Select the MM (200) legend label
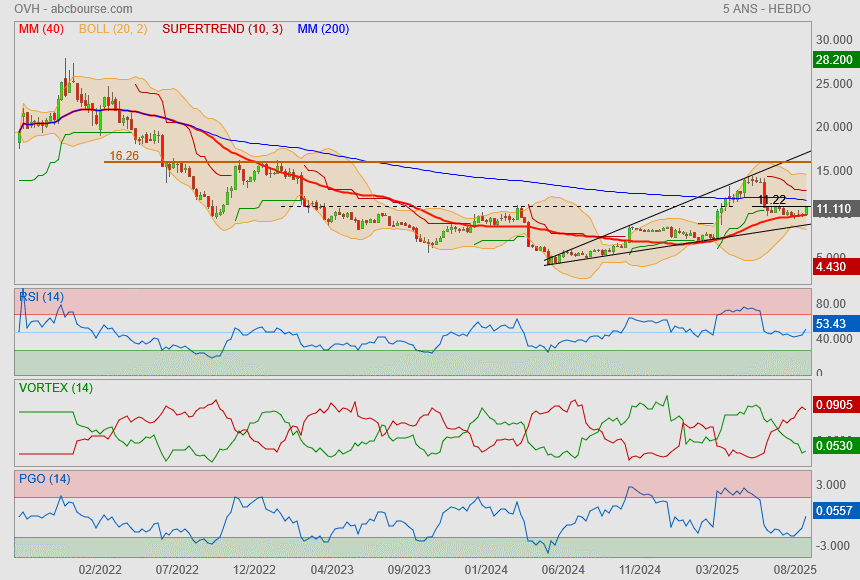 [x=323, y=29]
